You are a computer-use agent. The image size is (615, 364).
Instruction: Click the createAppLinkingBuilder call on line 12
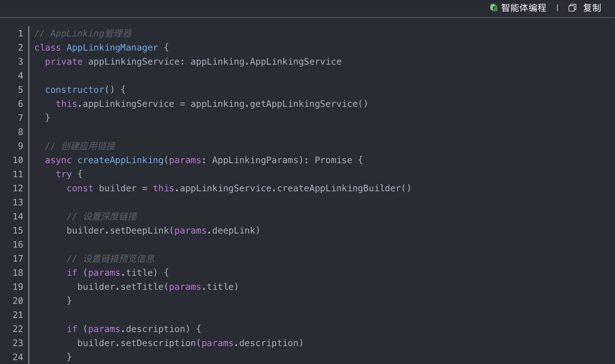click(x=339, y=188)
